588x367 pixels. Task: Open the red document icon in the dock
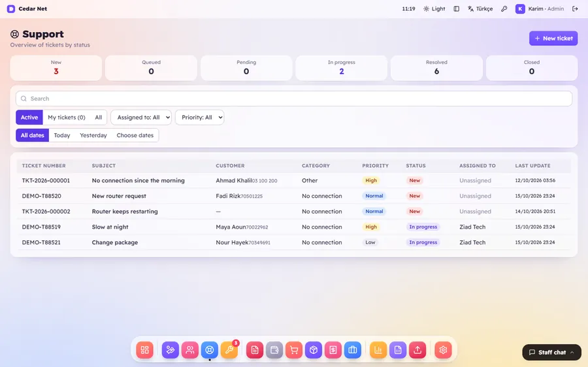pyautogui.click(x=255, y=350)
